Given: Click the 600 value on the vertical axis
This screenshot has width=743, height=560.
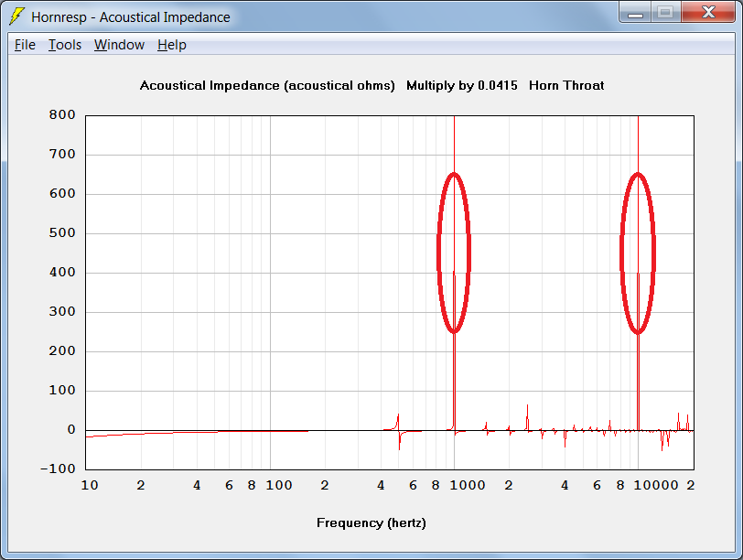Looking at the screenshot, I should pos(62,193).
